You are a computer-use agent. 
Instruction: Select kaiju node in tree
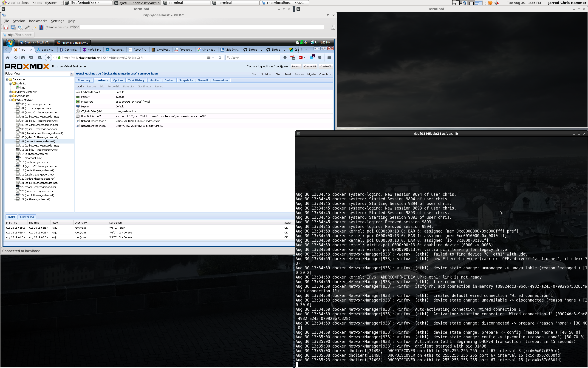click(x=22, y=88)
